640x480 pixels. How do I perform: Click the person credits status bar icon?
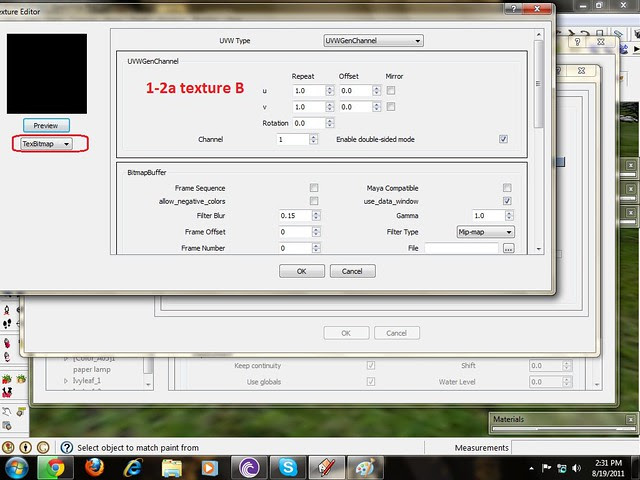(x=26, y=448)
